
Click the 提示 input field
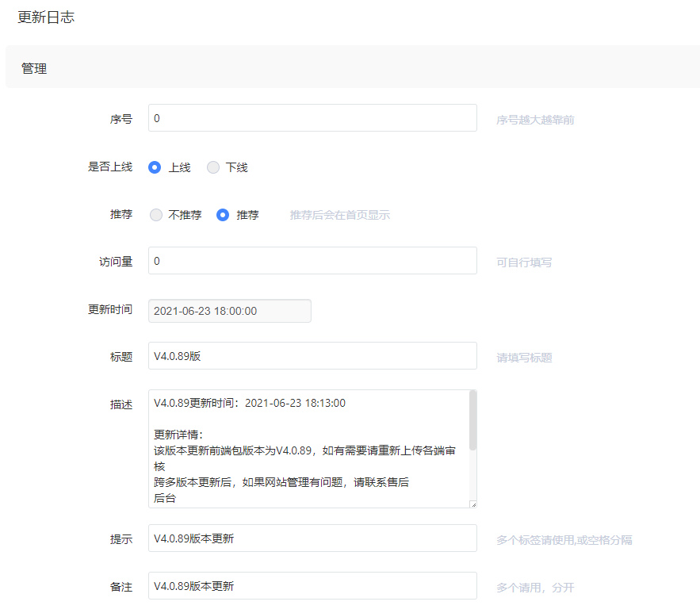[312, 538]
